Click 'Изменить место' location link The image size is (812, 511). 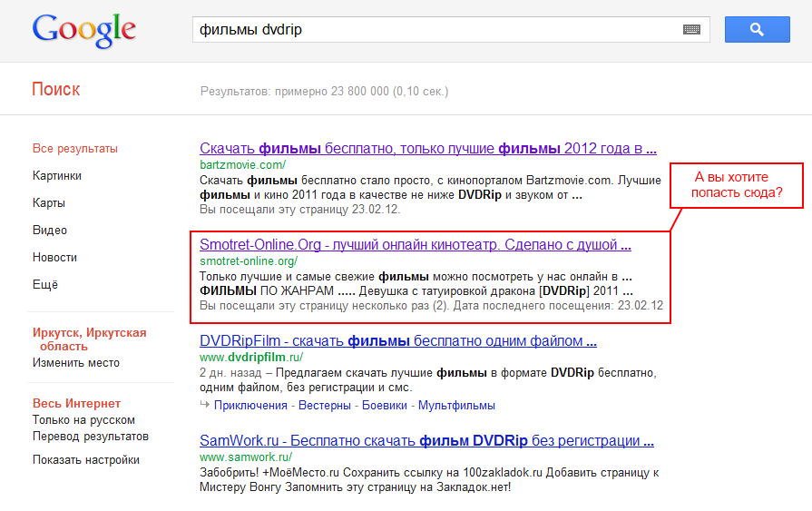[76, 363]
